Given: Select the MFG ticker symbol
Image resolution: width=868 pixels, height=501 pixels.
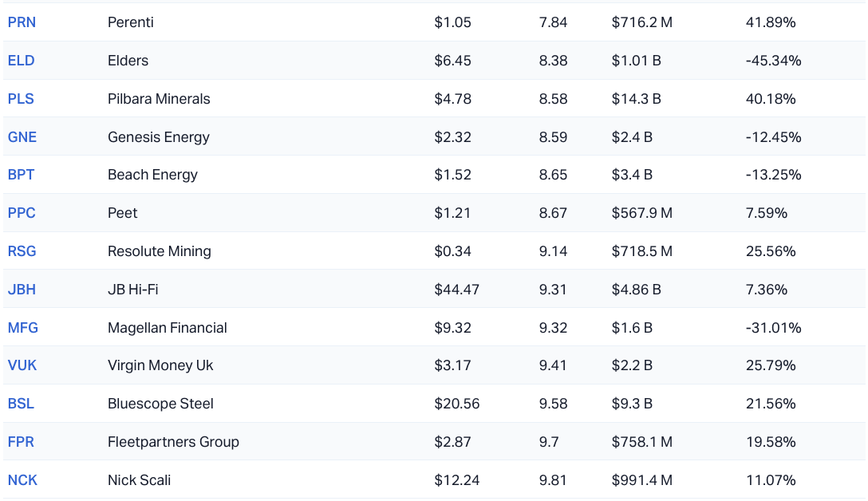Looking at the screenshot, I should tap(22, 328).
